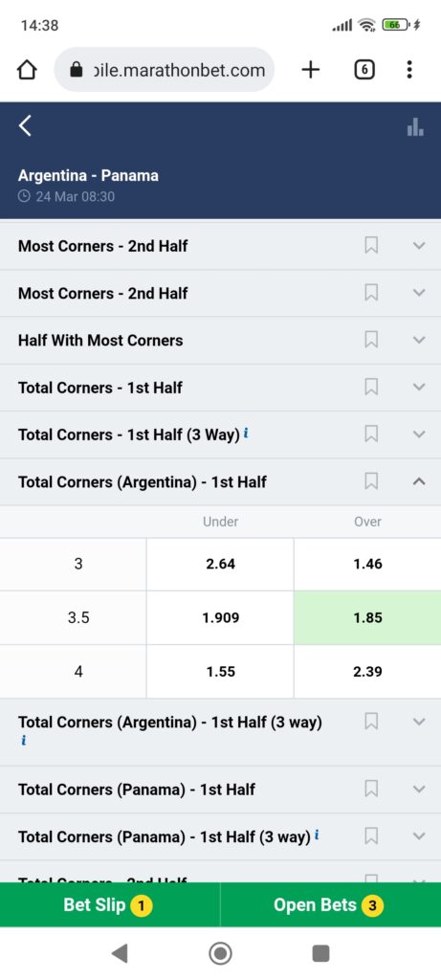This screenshot has height=980, width=441.
Task: Tap the marathonbet.com address bar
Action: coord(165,70)
